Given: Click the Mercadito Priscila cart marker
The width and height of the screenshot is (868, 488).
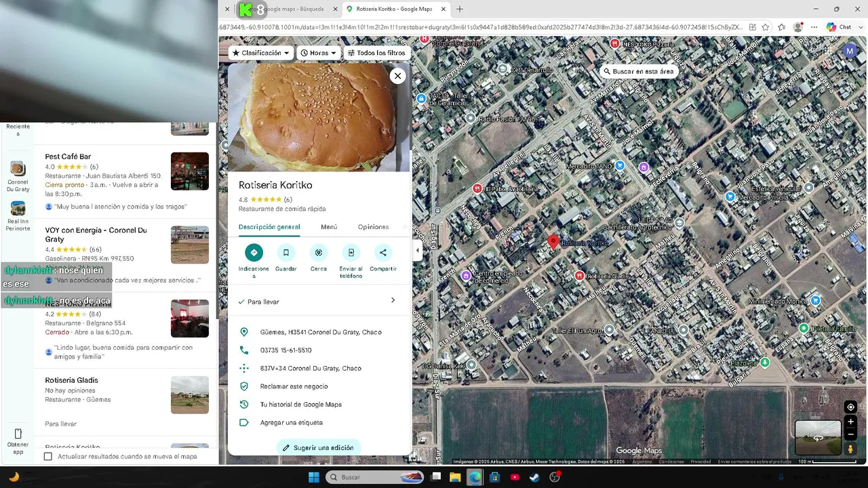Looking at the screenshot, I should point(730,197).
